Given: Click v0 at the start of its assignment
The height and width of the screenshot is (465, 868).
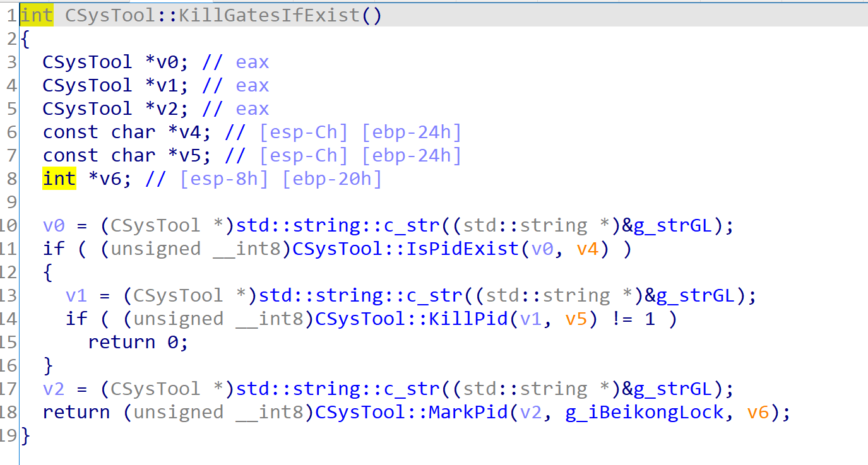Looking at the screenshot, I should (x=54, y=225).
